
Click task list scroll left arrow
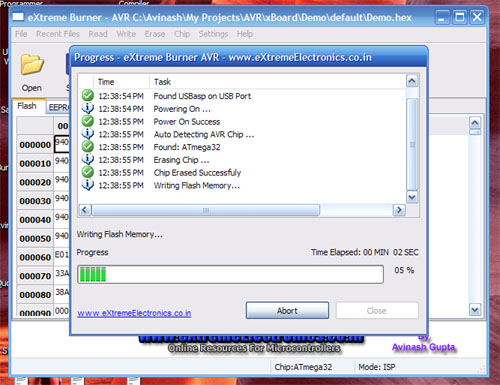(x=84, y=210)
